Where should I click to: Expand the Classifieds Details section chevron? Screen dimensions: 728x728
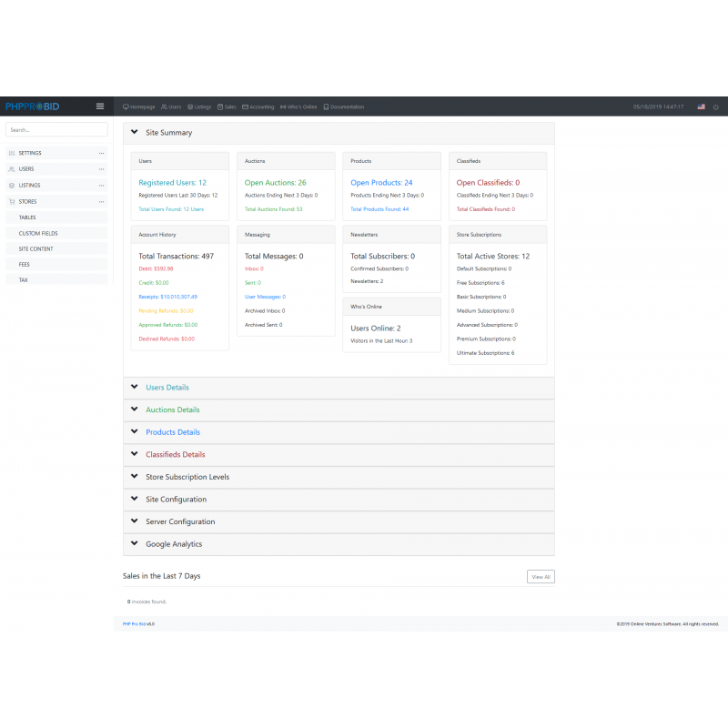[x=134, y=453]
